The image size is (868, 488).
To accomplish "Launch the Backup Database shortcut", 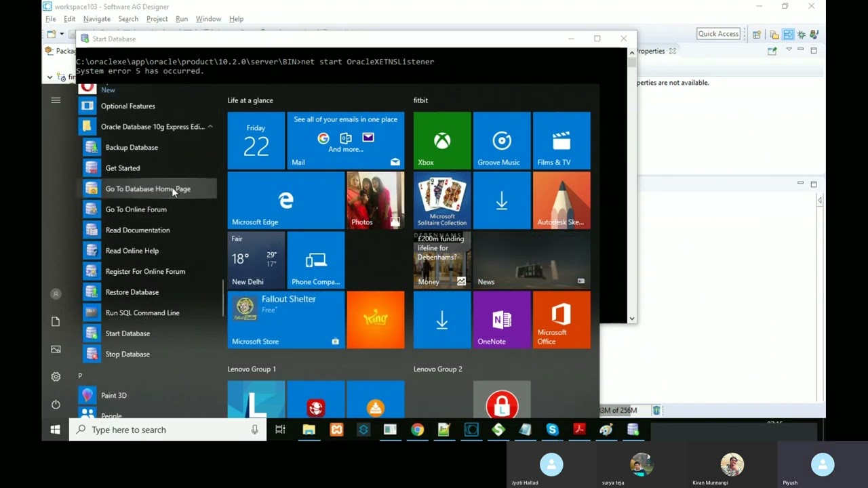I will [x=147, y=147].
